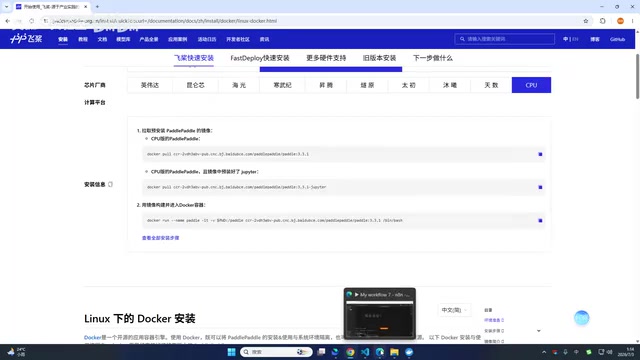Open the GitHub link in navbar

[618, 39]
